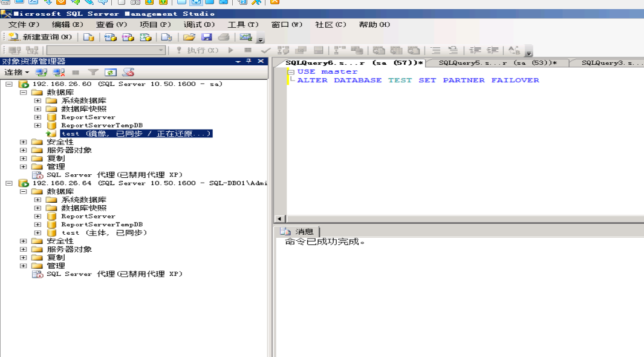644x357 pixels.
Task: Close the Object Explorer panel
Action: point(261,61)
